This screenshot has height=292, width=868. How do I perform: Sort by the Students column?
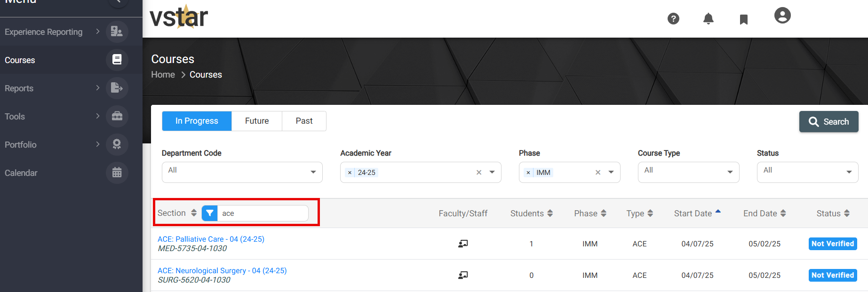[531, 213]
